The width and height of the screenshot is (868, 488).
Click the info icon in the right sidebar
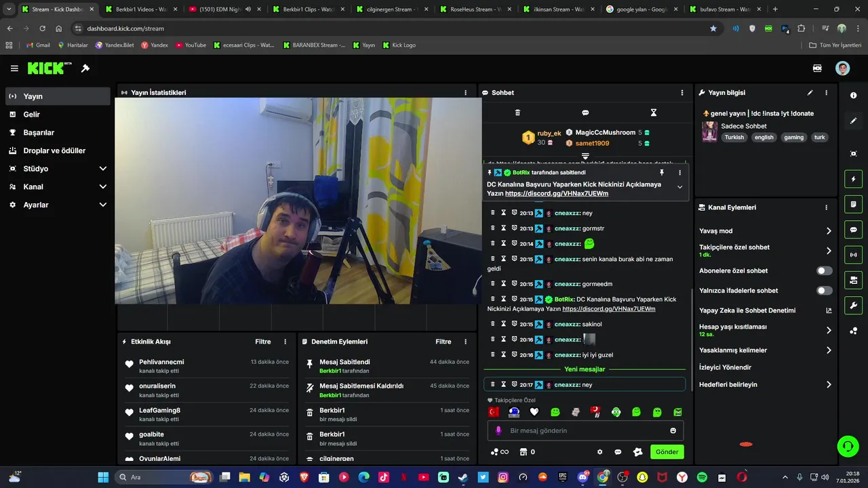point(853,96)
